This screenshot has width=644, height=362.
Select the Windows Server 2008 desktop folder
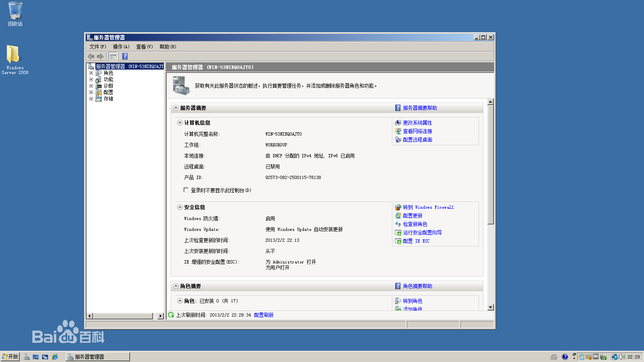[x=15, y=59]
